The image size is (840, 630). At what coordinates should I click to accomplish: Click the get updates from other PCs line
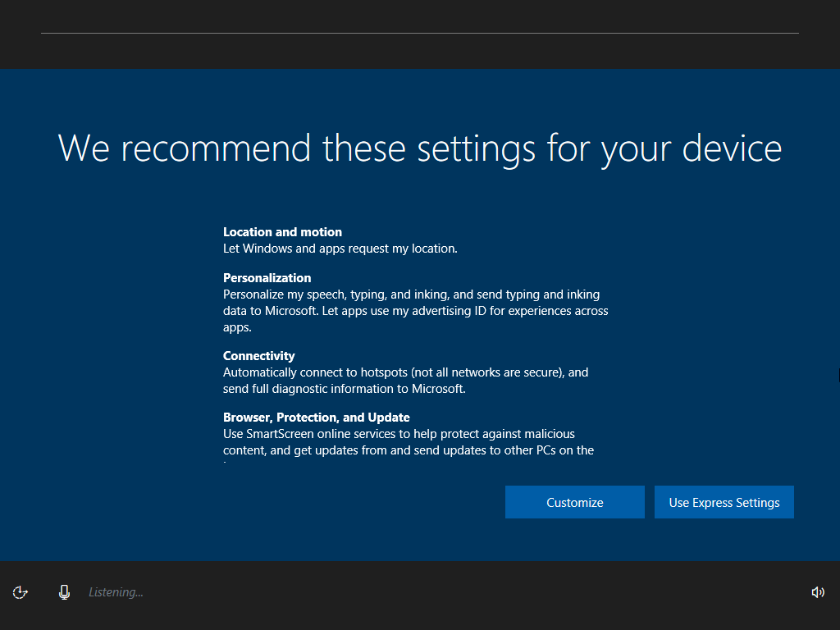(x=409, y=450)
